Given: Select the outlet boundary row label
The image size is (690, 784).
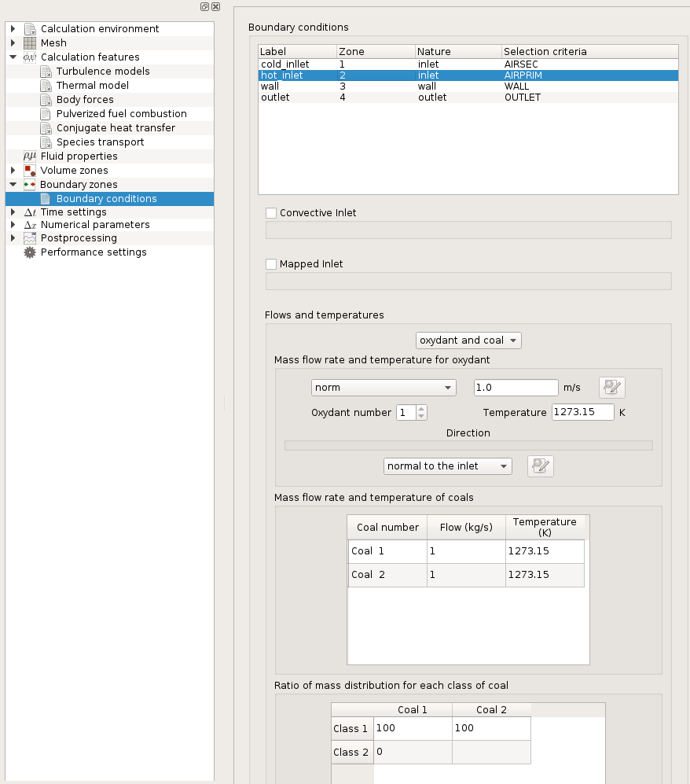Looking at the screenshot, I should click(275, 98).
